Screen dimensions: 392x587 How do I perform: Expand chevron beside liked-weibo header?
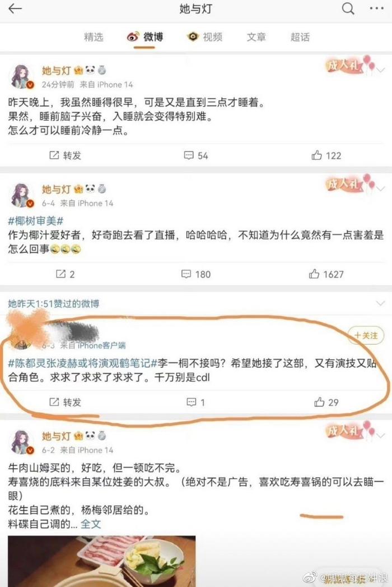point(380,304)
